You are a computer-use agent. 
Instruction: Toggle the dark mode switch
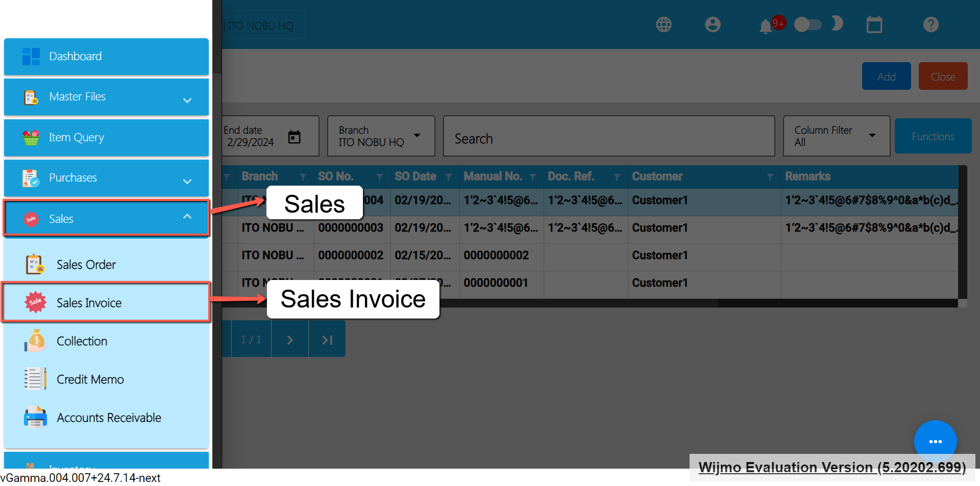(808, 24)
